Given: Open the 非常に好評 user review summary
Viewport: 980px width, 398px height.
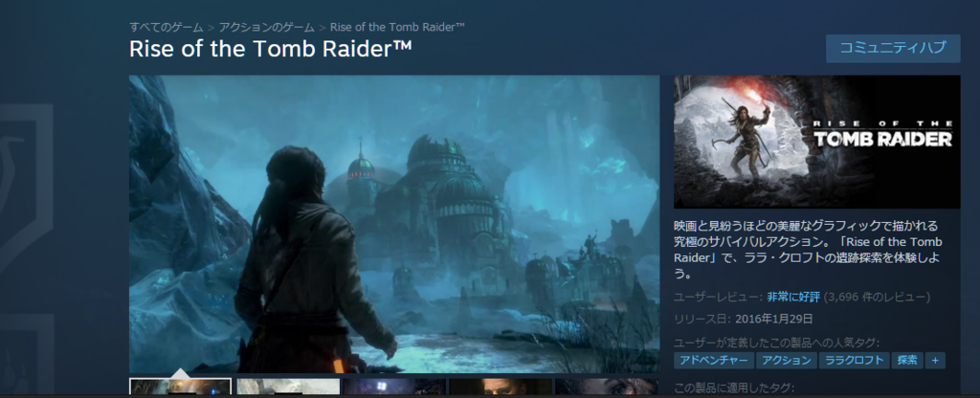Looking at the screenshot, I should click(x=793, y=297).
